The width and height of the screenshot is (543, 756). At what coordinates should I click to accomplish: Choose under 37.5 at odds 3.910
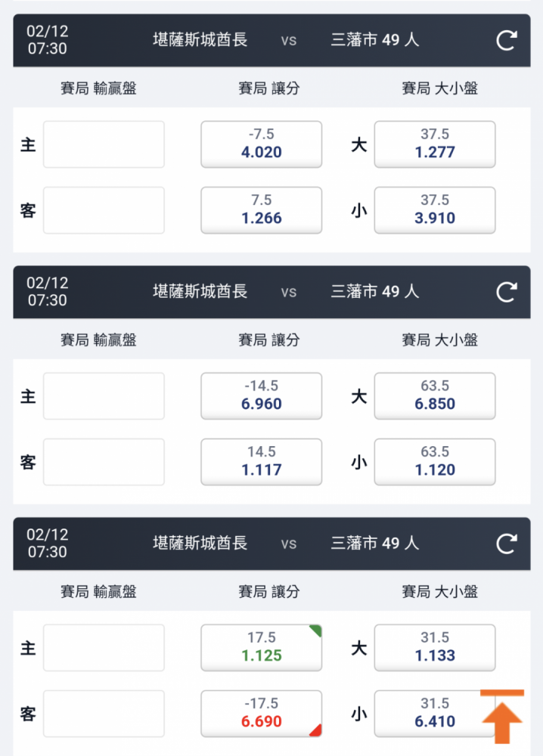point(435,210)
